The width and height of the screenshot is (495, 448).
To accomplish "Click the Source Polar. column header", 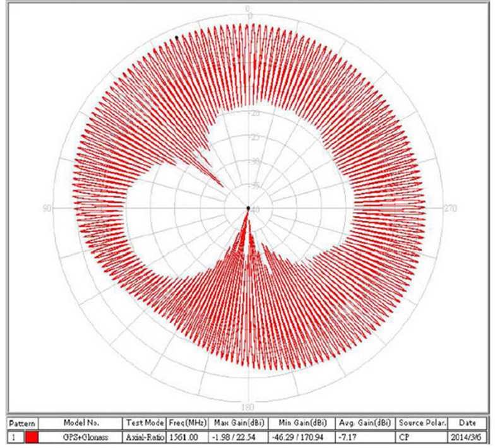I will [421, 423].
